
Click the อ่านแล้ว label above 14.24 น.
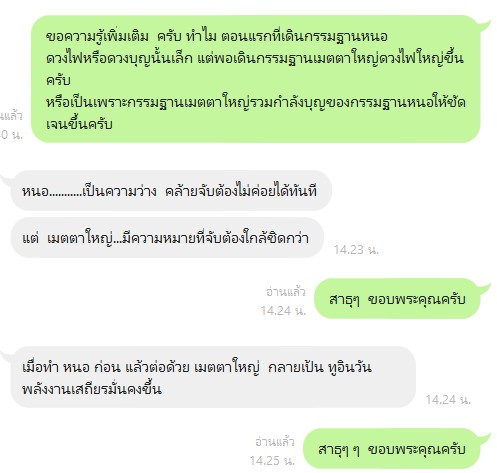286,292
